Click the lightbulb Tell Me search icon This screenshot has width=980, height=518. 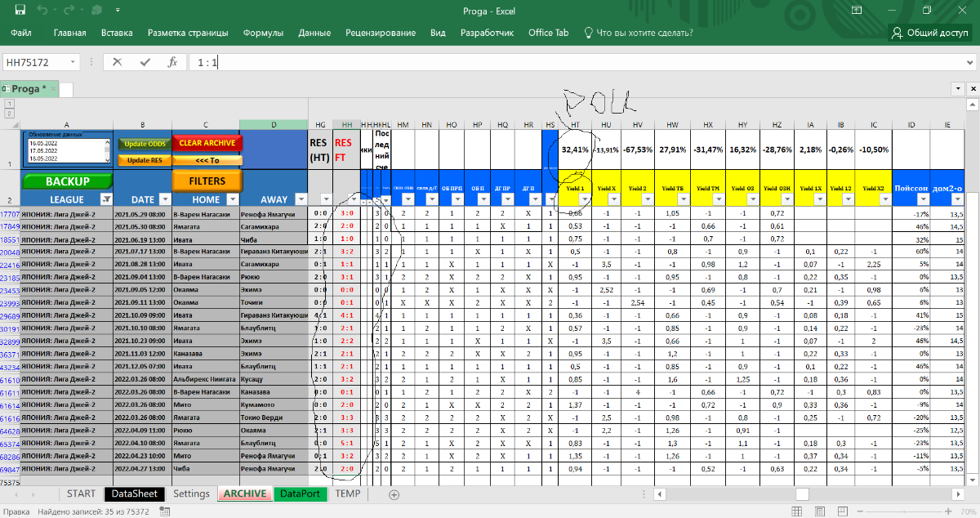(587, 33)
